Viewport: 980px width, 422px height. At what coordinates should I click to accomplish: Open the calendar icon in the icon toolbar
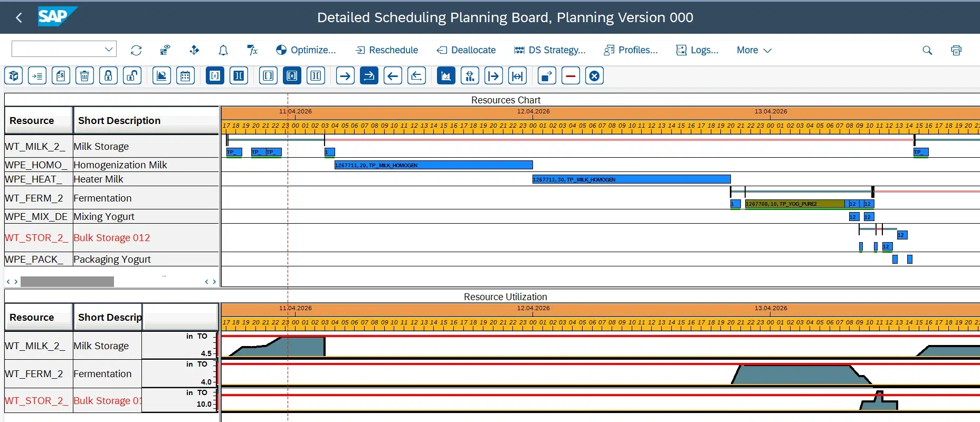point(185,76)
